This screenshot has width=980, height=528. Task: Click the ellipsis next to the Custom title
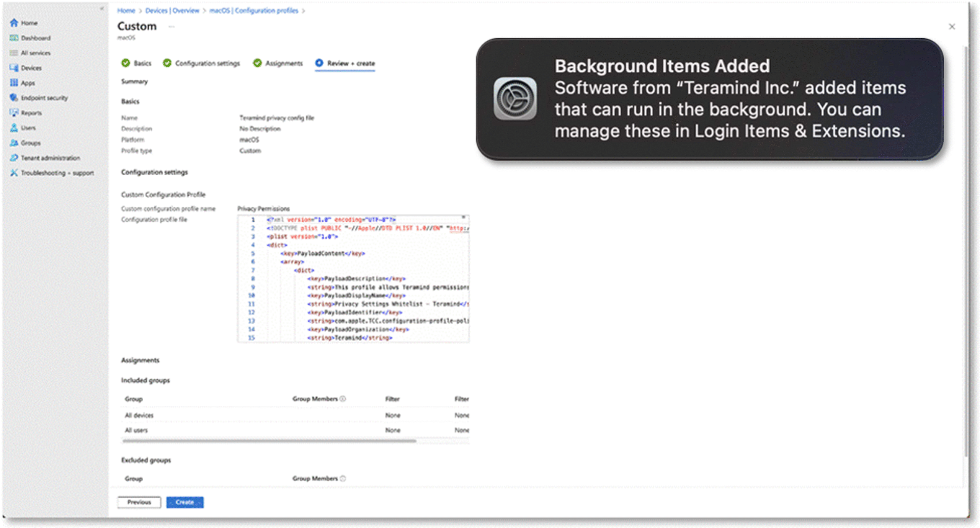pos(171,26)
